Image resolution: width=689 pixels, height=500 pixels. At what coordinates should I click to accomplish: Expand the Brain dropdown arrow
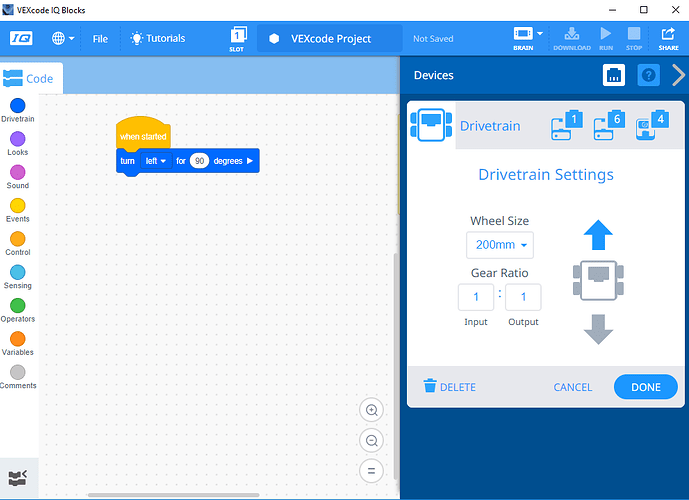pyautogui.click(x=540, y=33)
